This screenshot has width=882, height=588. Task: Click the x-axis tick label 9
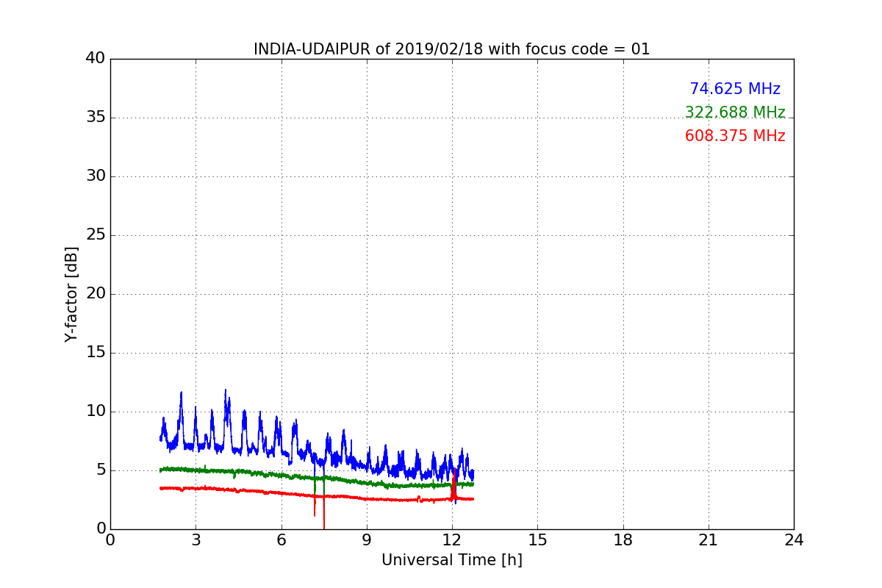pos(367,540)
